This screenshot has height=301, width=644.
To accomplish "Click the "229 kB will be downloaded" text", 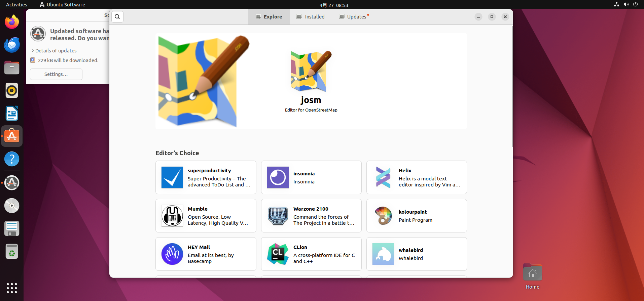I will 68,60.
